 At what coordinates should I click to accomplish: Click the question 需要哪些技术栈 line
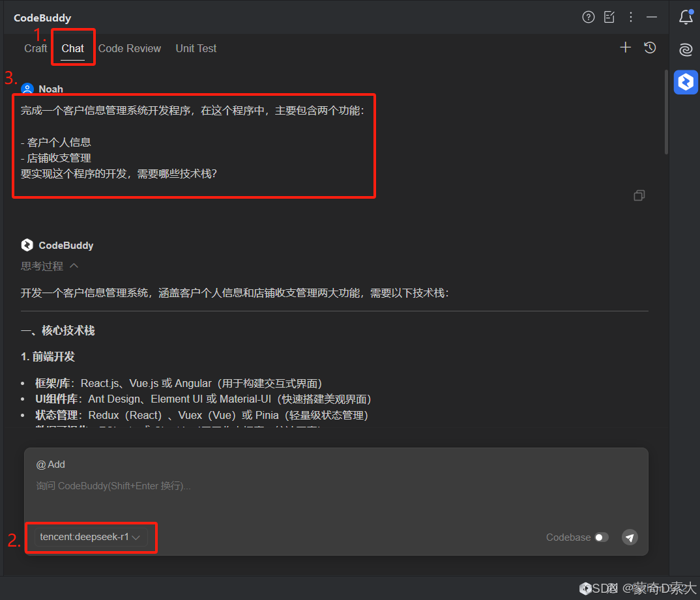pyautogui.click(x=119, y=174)
